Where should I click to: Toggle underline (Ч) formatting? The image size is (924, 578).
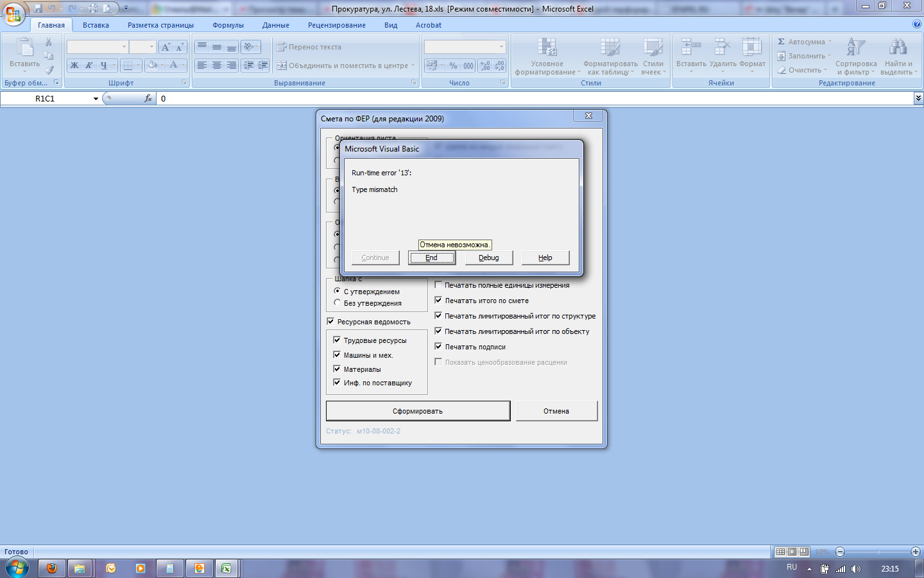coord(104,66)
